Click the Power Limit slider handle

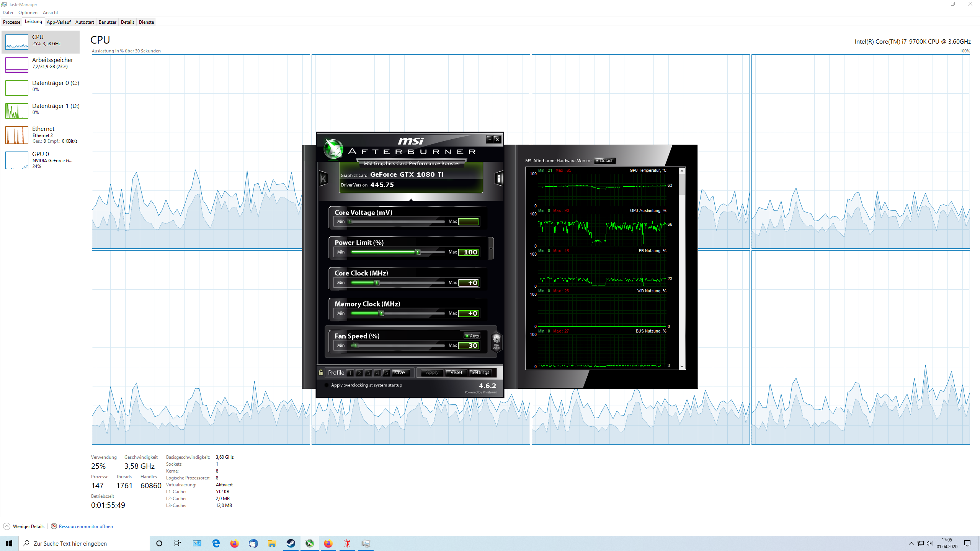(418, 252)
